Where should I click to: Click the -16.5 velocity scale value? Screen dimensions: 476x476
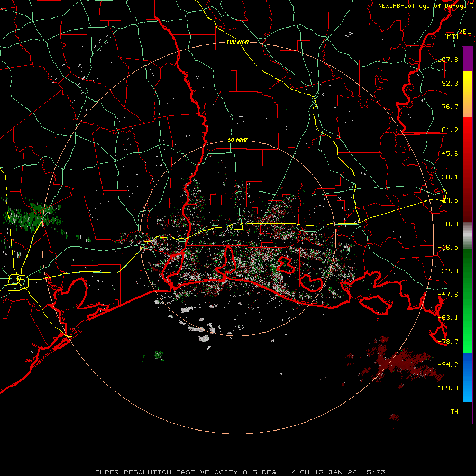(448, 248)
